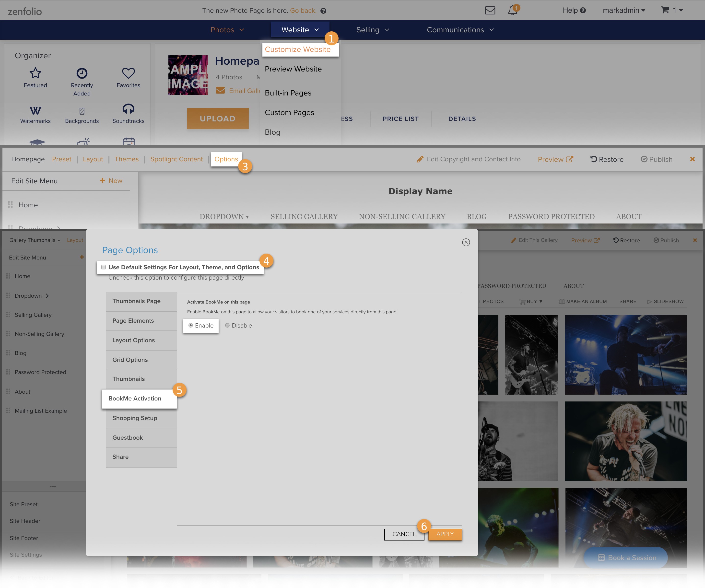Open the Options tab in Homepage bar
705x588 pixels.
pos(226,159)
